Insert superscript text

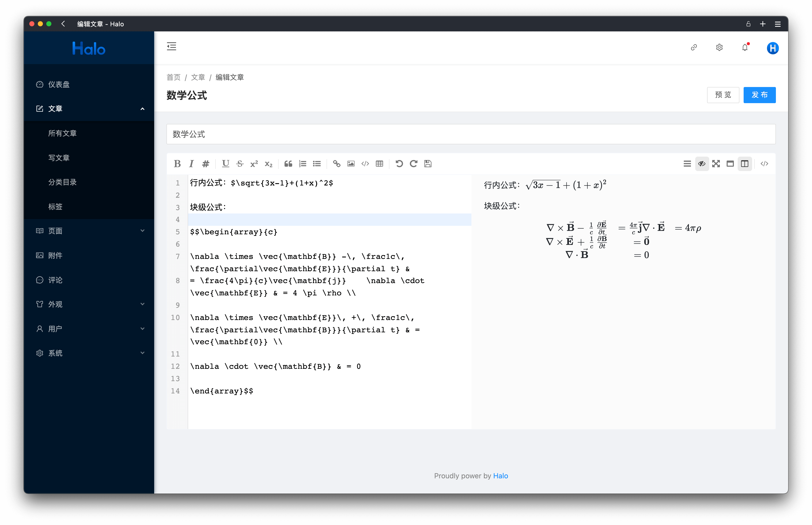pos(254,164)
